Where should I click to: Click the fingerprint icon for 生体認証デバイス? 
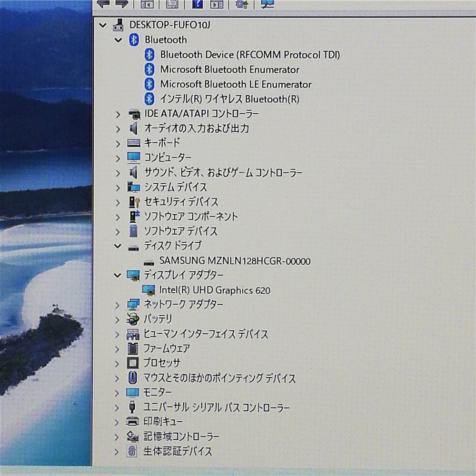coord(132,451)
